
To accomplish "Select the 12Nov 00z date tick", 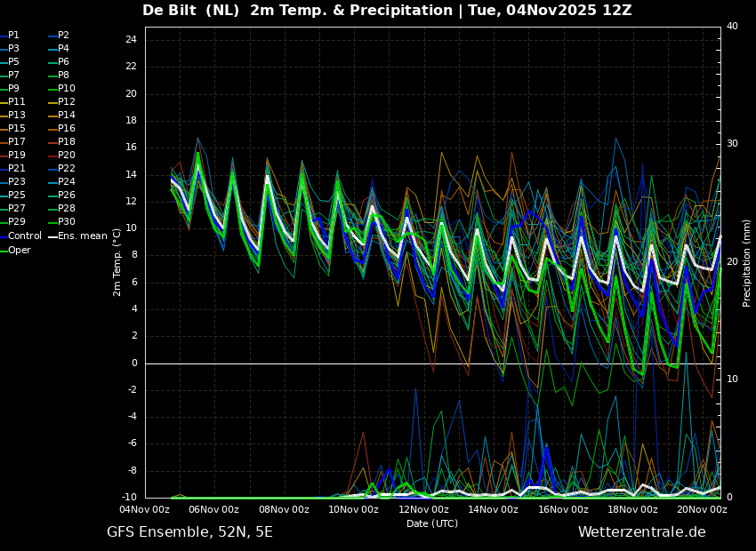I will point(423,509).
